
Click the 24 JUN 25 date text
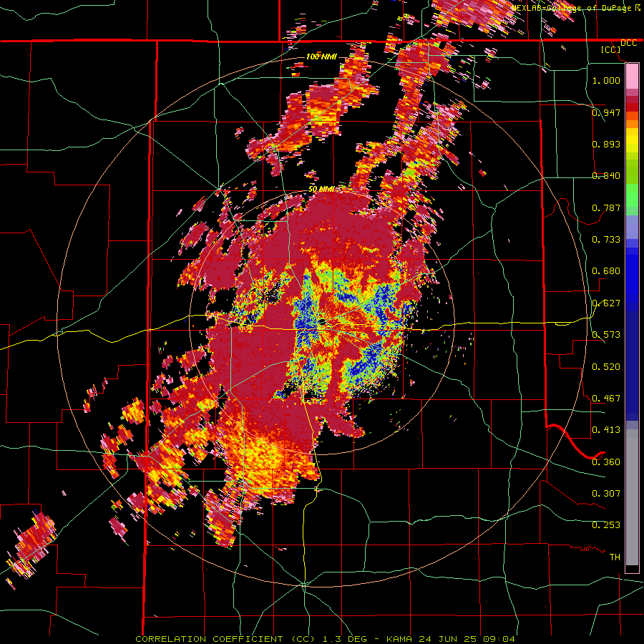click(x=447, y=639)
